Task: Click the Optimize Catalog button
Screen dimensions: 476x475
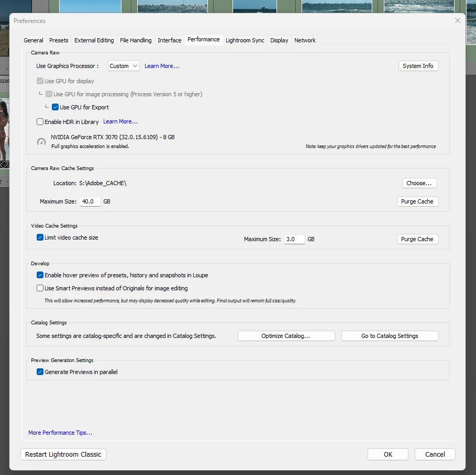Action: tap(286, 336)
